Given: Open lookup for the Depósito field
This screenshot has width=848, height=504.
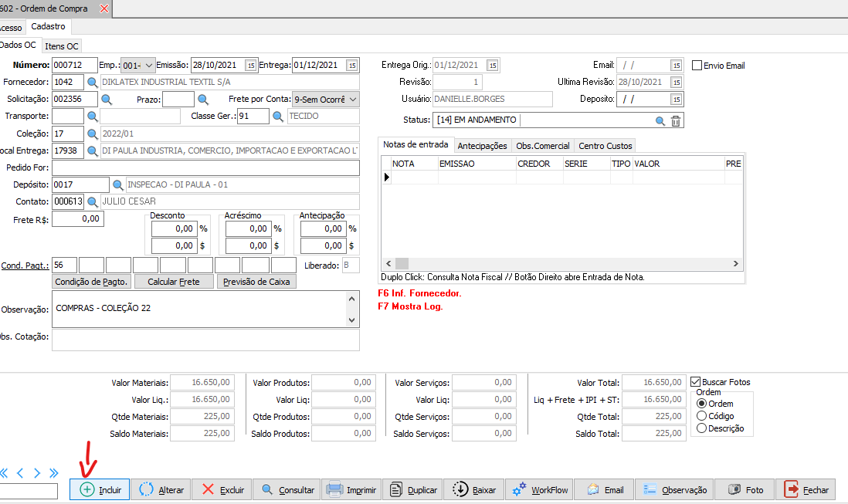Looking at the screenshot, I should pos(118,185).
